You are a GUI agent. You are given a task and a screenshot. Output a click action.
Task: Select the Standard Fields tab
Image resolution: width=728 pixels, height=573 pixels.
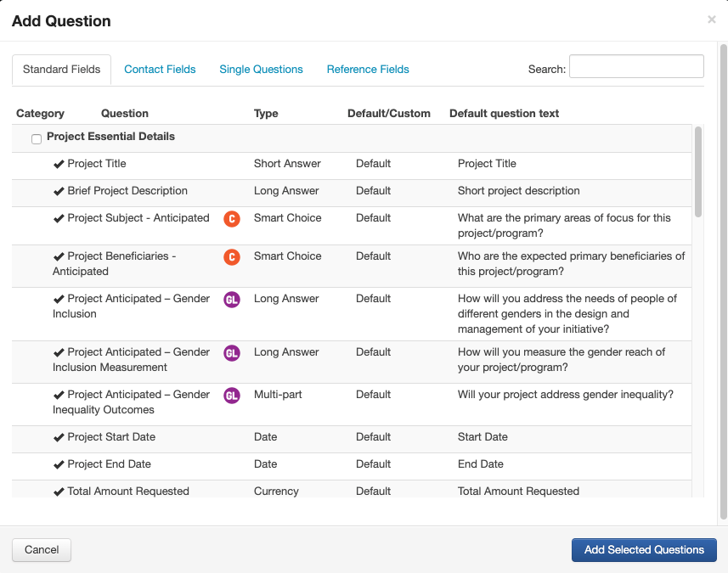pos(61,70)
